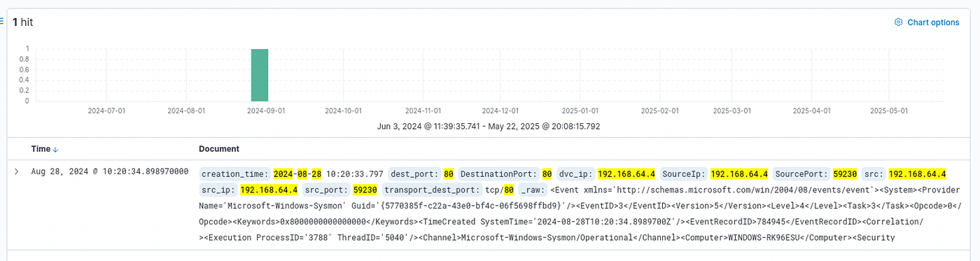
Task: Click the row timestamp Aug 28, 2024 @ 10:20:34.898970000
Action: (x=110, y=171)
